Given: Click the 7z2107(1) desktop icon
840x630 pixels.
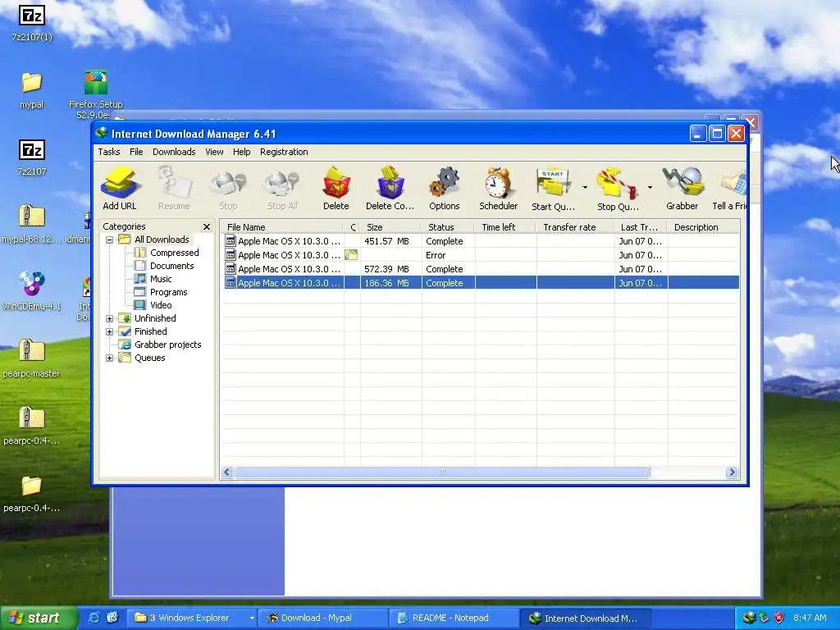Looking at the screenshot, I should coord(32,24).
